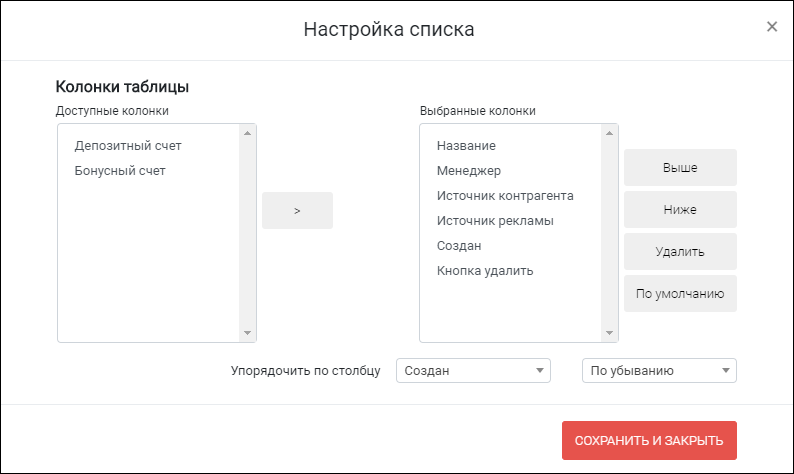Open the По убыванию sort order dropdown
The height and width of the screenshot is (474, 794).
click(659, 371)
